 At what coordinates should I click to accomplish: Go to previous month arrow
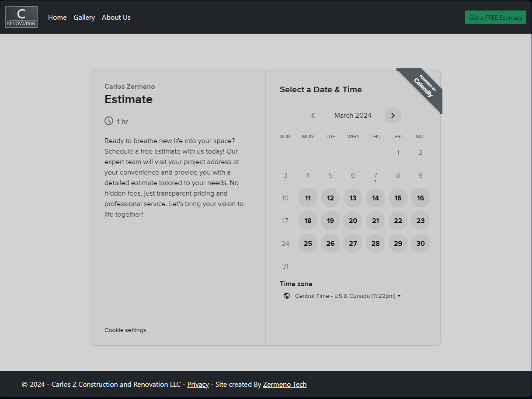point(313,115)
